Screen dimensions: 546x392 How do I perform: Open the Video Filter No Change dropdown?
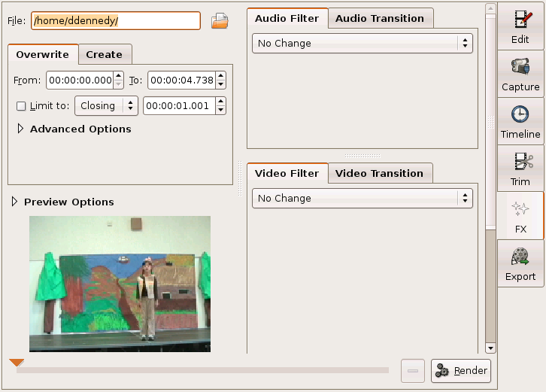pyautogui.click(x=362, y=199)
